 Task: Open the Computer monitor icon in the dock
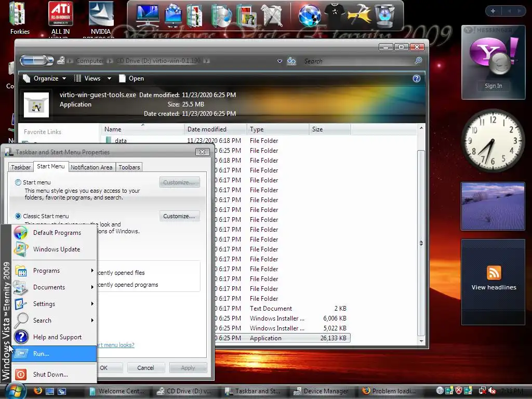pyautogui.click(x=147, y=15)
